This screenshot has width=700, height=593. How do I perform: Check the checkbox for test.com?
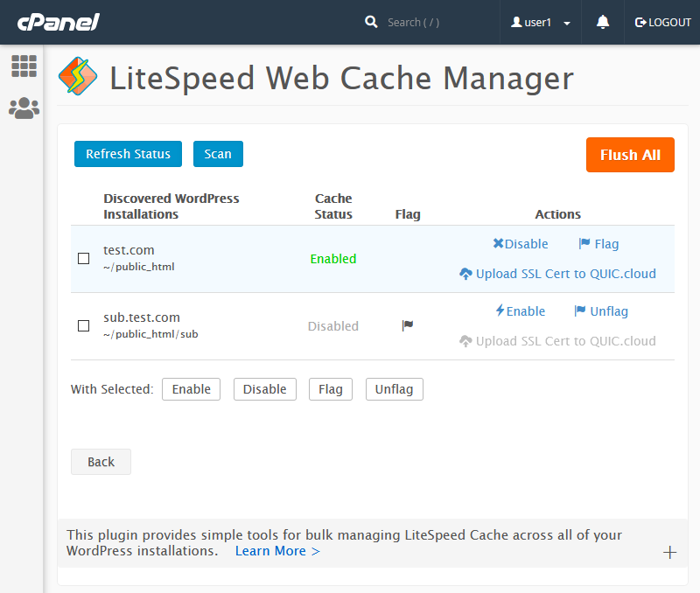tap(83, 258)
